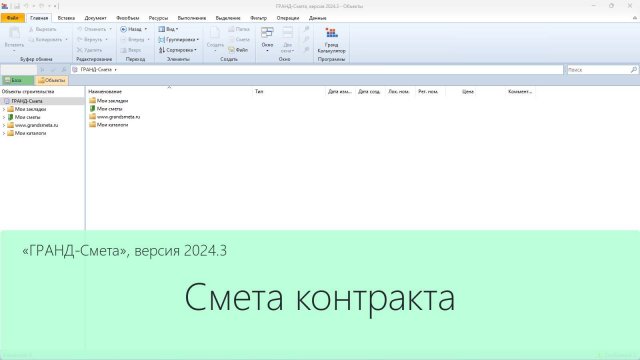The width and height of the screenshot is (640, 360).
Task: Select www.grandsmeta.ru tree item label
Action: (36, 125)
